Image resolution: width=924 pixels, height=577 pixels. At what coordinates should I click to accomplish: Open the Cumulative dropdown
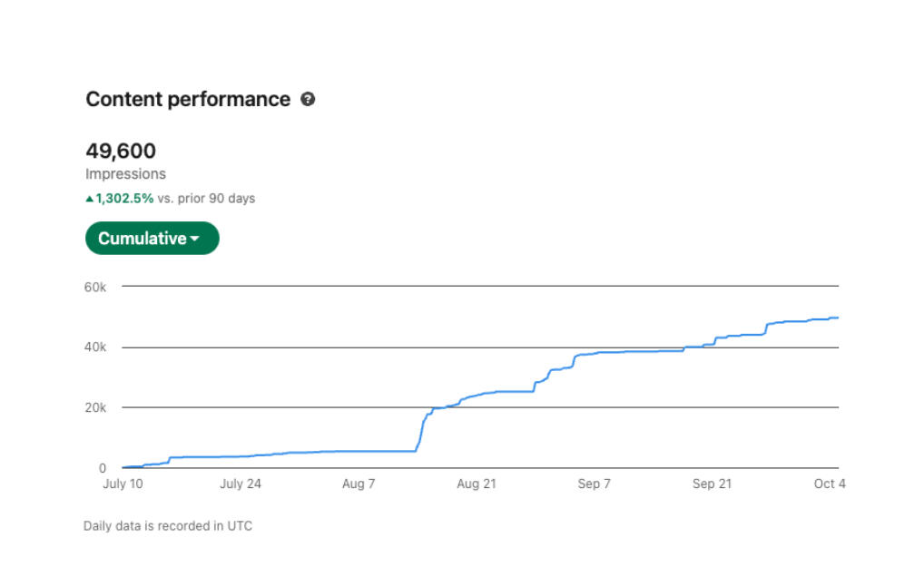click(x=152, y=239)
